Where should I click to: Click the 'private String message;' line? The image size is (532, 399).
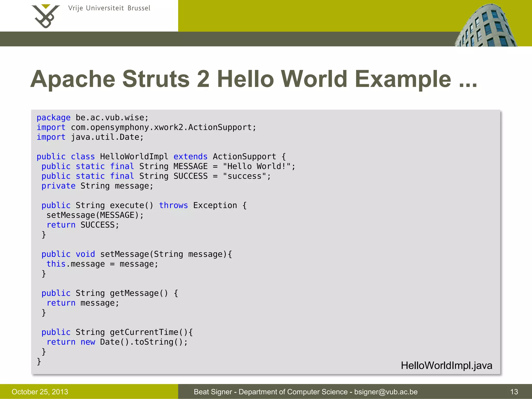(97, 186)
